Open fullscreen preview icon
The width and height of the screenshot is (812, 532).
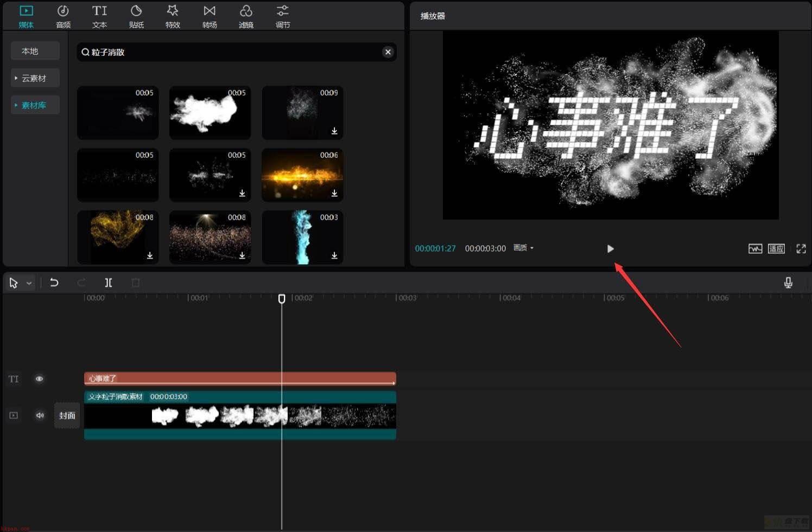click(801, 248)
